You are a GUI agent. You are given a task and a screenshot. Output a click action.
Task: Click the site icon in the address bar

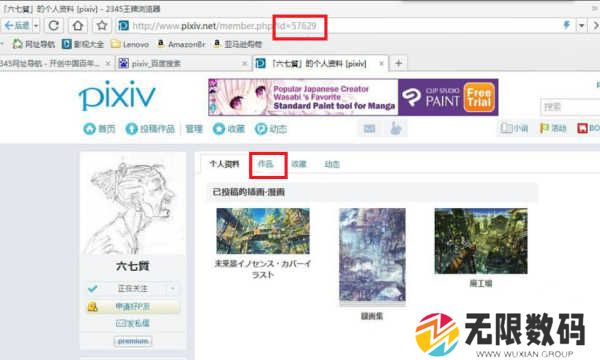click(124, 26)
